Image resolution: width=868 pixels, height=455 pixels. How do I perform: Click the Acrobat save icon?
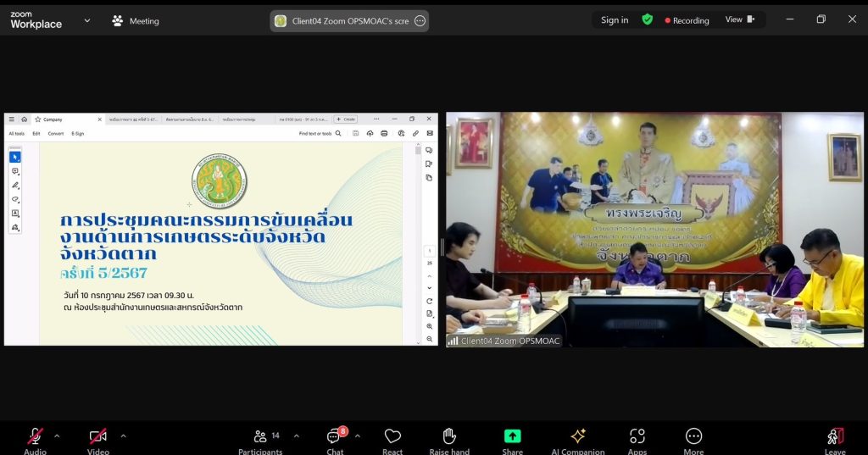tap(355, 133)
